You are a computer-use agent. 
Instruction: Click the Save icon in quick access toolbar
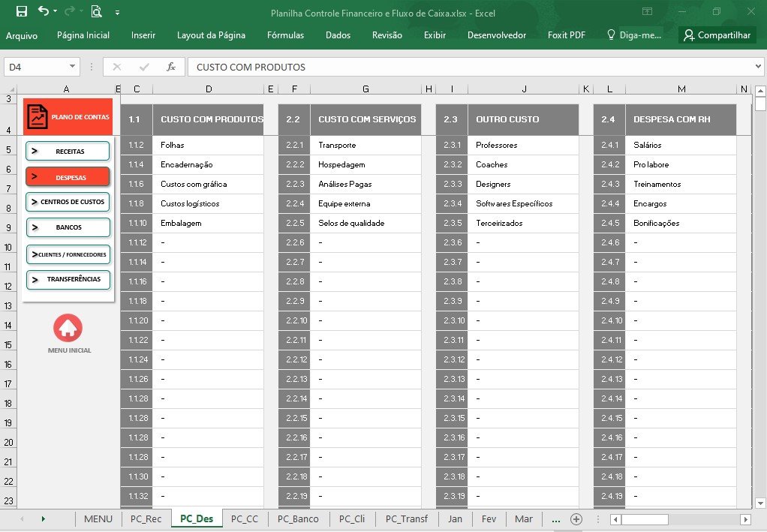(22, 11)
